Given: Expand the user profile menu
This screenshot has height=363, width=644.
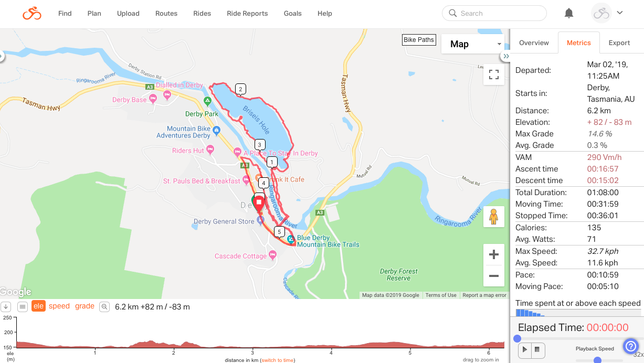Looking at the screenshot, I should pyautogui.click(x=607, y=14).
